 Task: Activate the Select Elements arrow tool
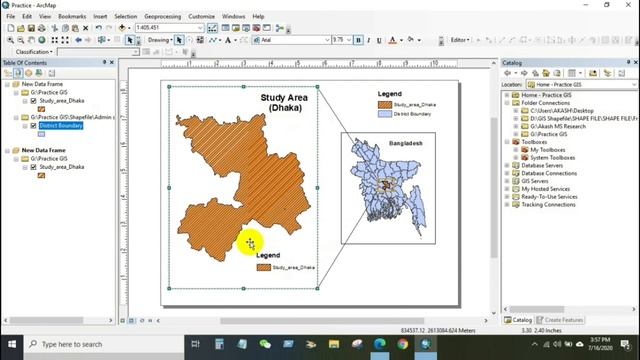(x=130, y=40)
